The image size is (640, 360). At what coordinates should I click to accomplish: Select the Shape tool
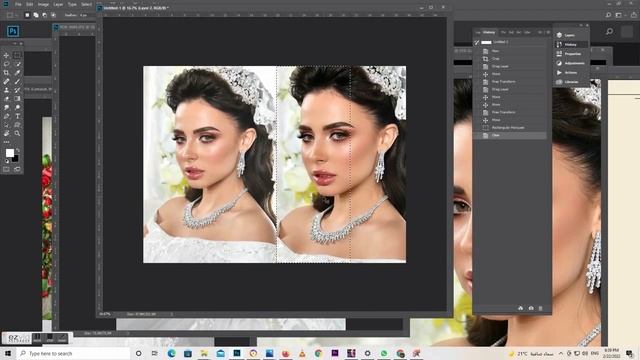click(x=17, y=125)
